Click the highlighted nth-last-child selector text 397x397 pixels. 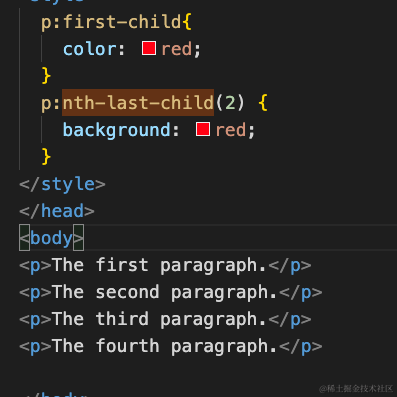point(138,102)
